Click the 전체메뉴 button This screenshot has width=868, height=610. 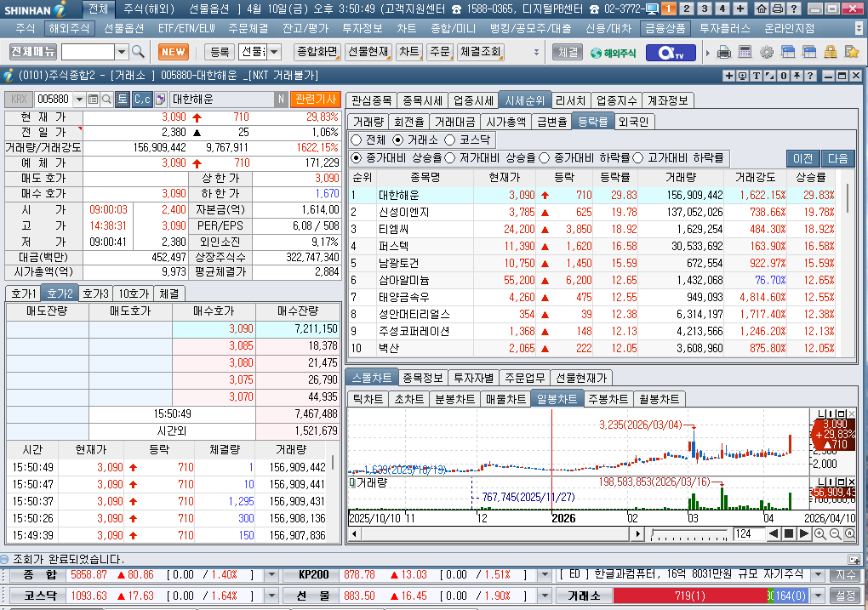33,52
